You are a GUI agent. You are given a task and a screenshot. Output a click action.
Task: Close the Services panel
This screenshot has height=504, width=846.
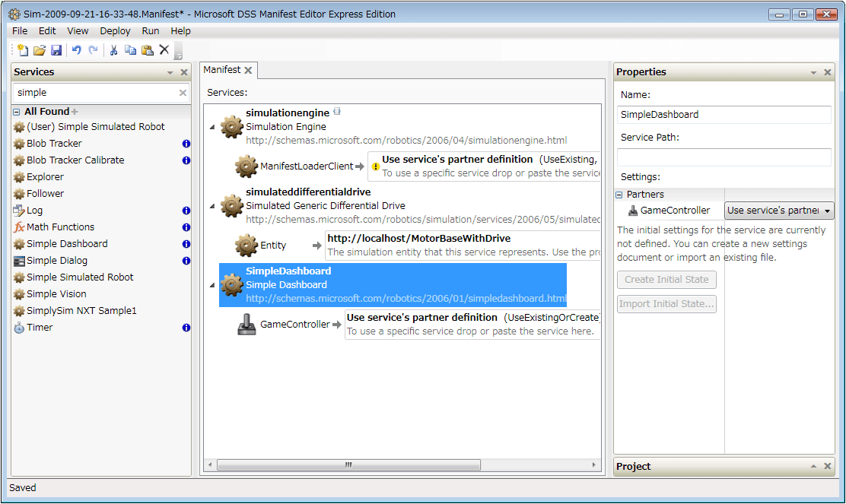pyautogui.click(x=184, y=72)
